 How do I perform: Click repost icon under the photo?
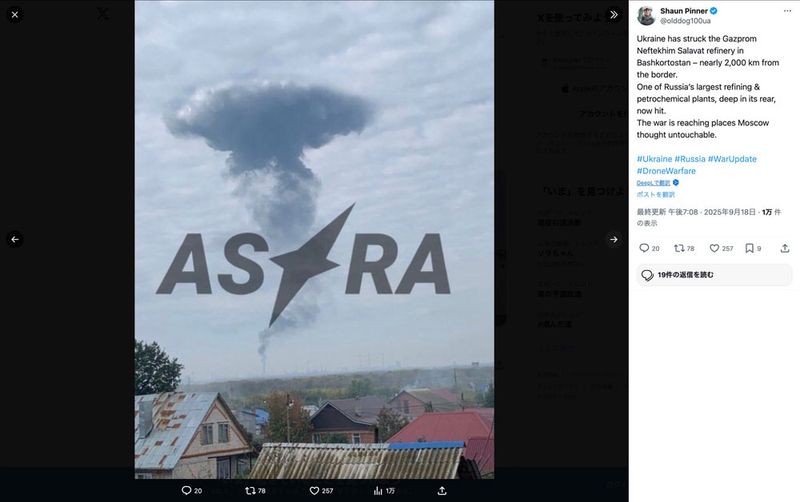pos(250,490)
